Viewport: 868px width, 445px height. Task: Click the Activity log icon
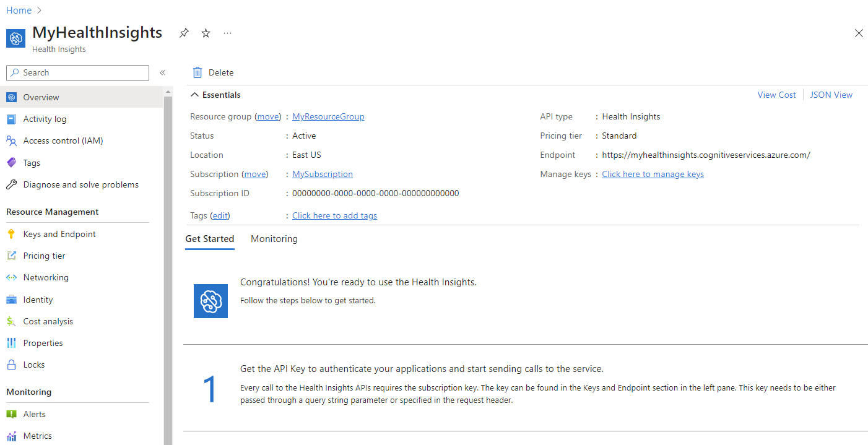click(11, 119)
